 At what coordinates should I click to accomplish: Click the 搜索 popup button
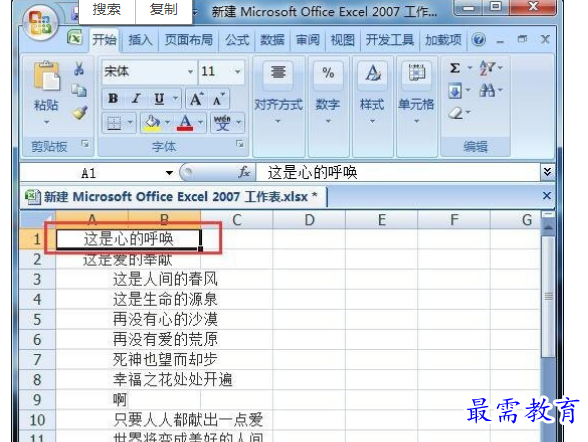point(107,10)
